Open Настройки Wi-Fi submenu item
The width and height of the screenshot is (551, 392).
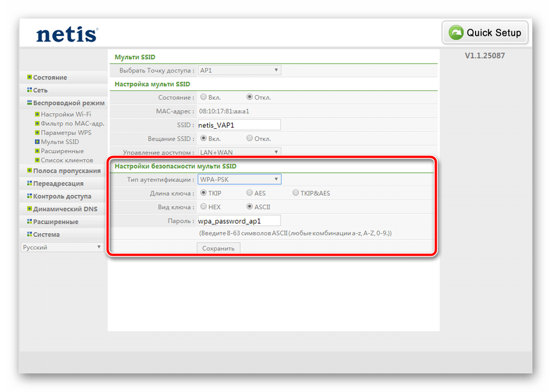66,114
